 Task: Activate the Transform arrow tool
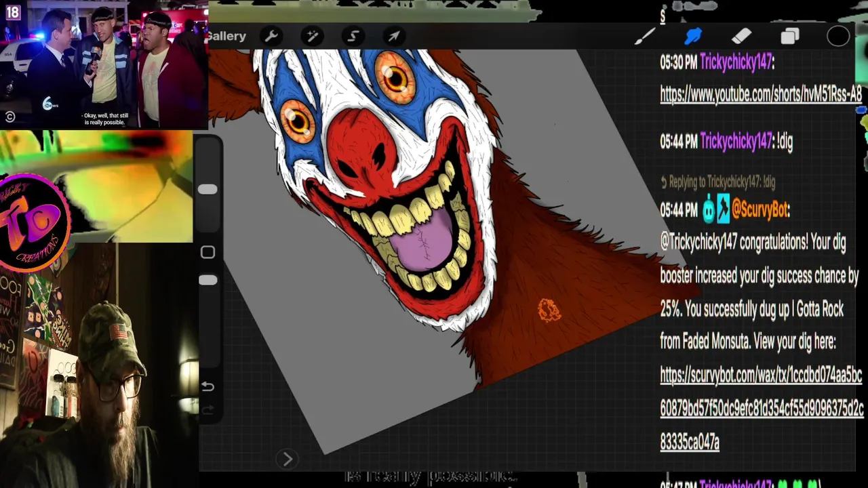pyautogui.click(x=394, y=36)
